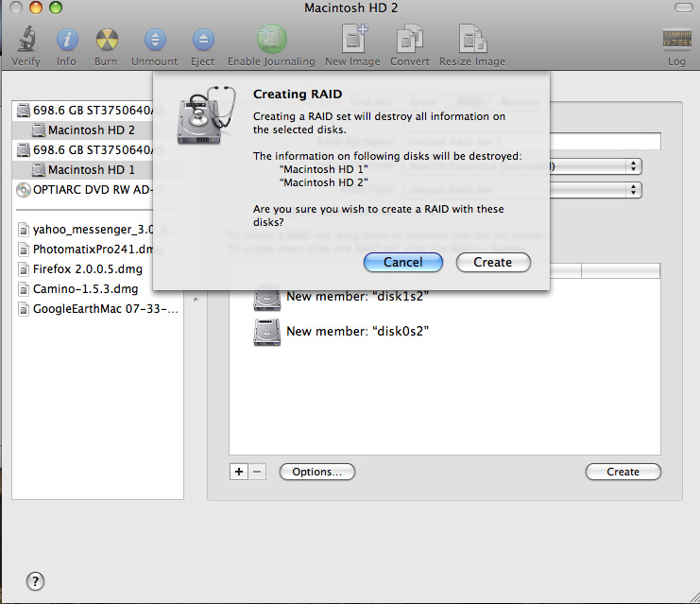Click the minus remove button
The height and width of the screenshot is (604, 700).
coord(257,472)
